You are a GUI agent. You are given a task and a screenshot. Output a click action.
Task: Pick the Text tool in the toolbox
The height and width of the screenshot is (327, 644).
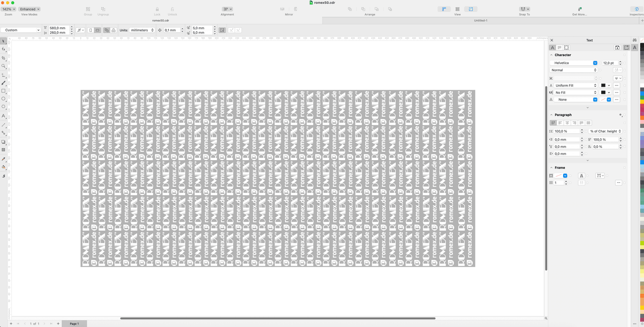click(4, 116)
